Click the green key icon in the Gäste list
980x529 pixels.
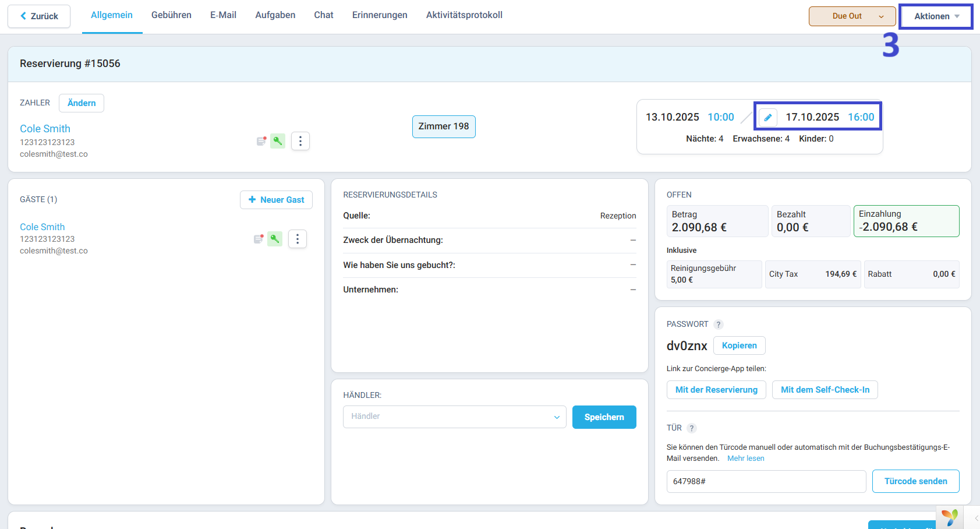[x=275, y=239]
